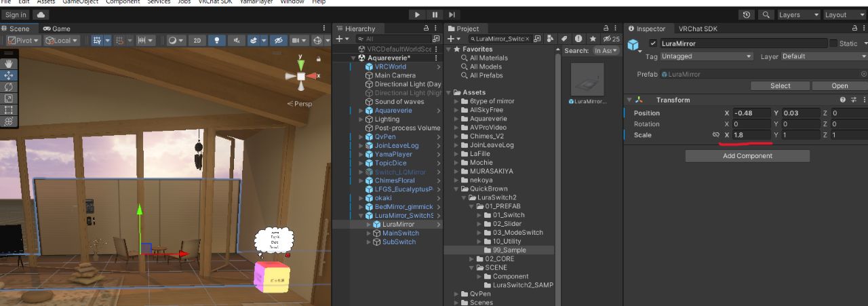Click search by type icon in Project

click(x=550, y=39)
